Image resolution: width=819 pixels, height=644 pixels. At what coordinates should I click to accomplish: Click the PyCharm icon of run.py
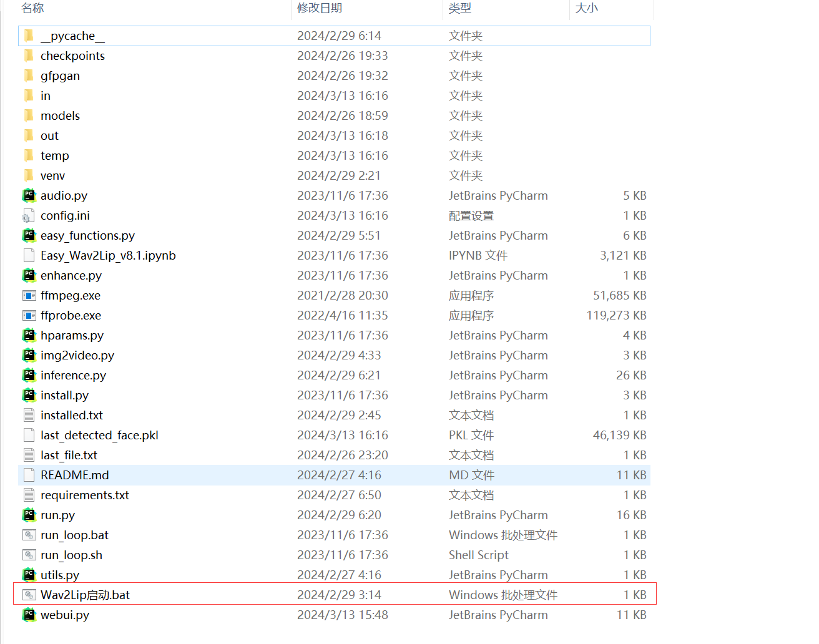point(29,515)
